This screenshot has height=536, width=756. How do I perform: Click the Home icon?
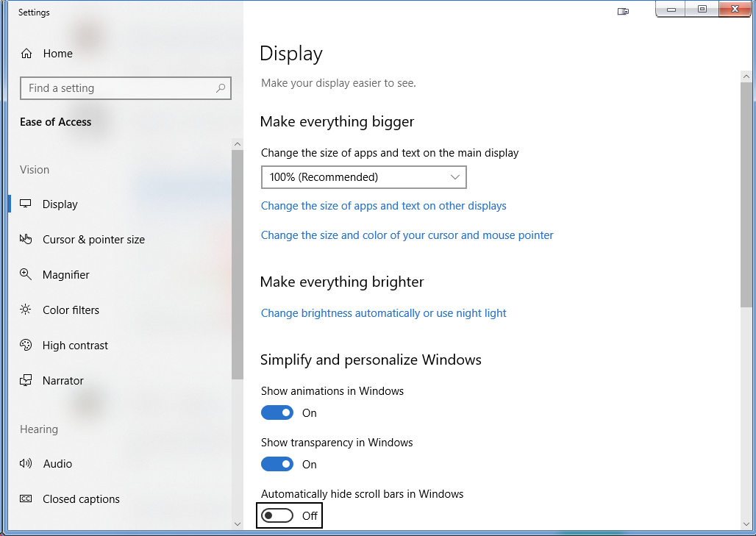[x=26, y=53]
